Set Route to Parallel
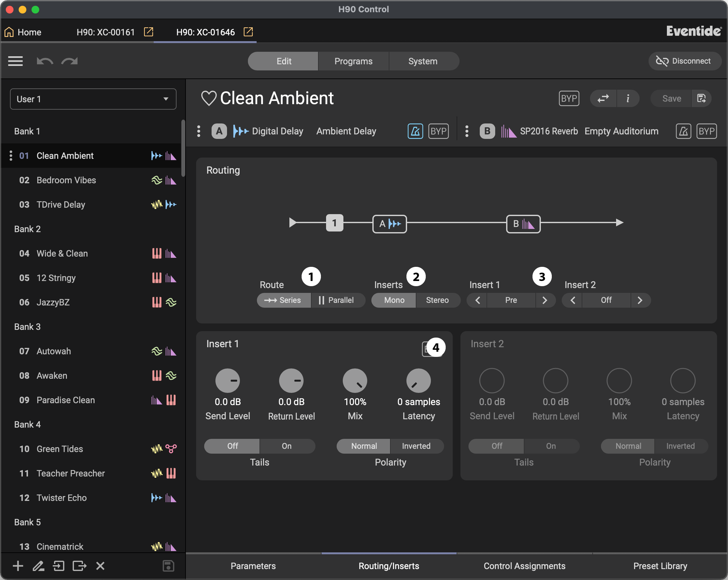 coord(338,300)
